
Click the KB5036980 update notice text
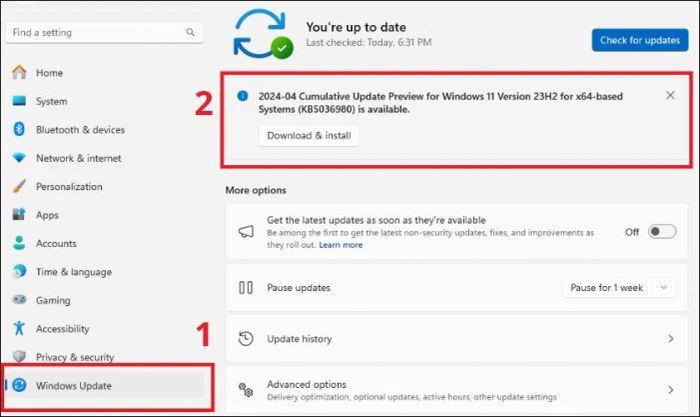click(441, 103)
